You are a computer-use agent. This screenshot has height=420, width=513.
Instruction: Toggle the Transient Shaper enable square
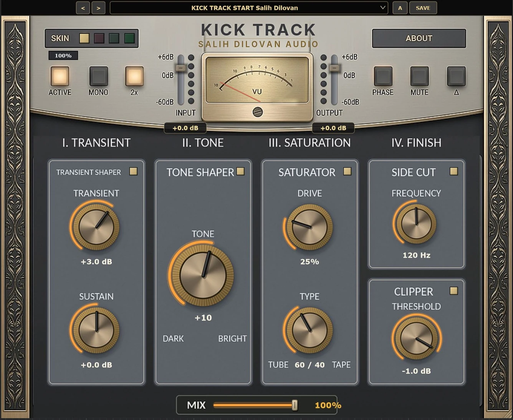tap(133, 171)
